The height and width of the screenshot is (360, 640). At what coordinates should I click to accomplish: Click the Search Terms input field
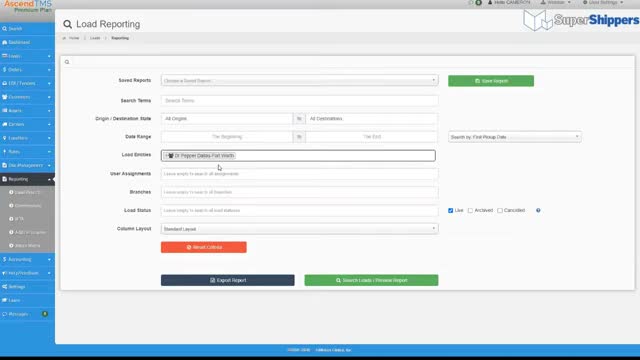[x=300, y=100]
